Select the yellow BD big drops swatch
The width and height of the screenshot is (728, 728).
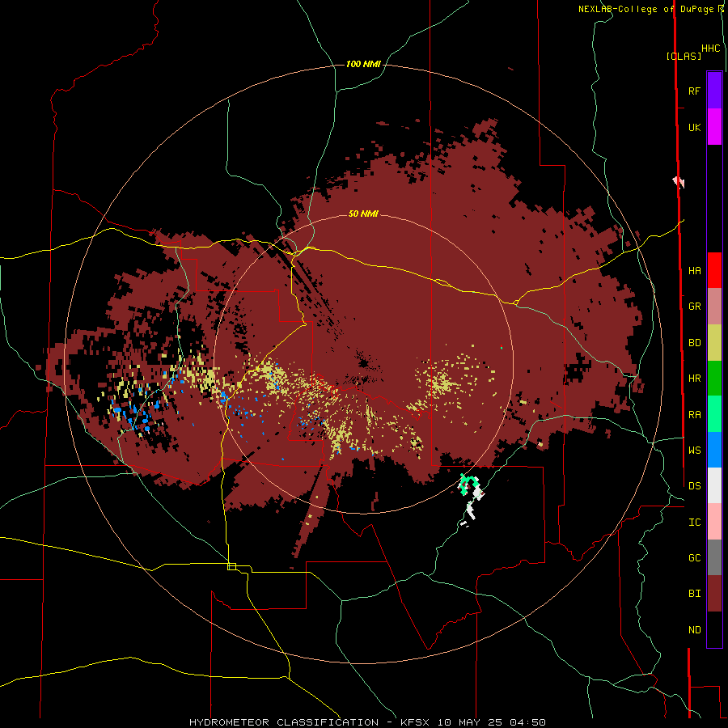point(714,343)
